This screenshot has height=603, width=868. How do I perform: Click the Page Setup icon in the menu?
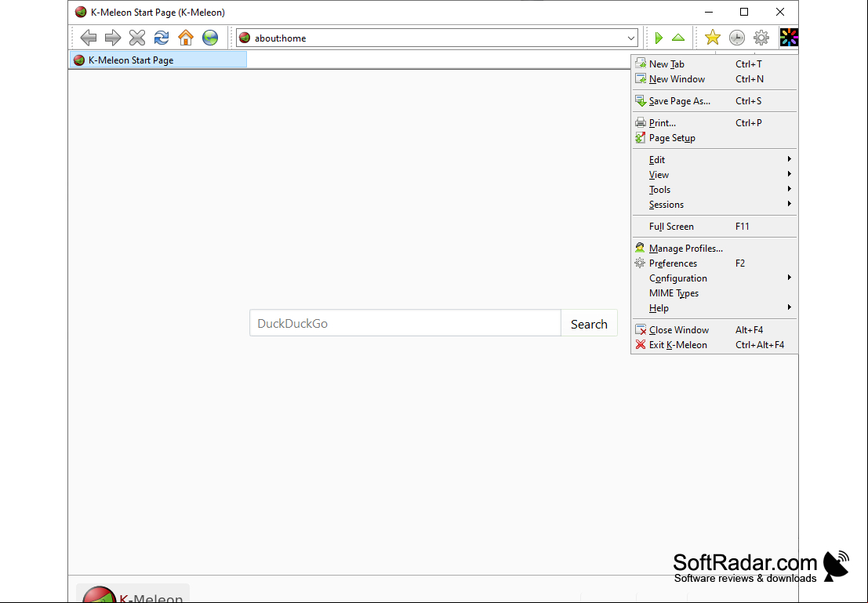(x=641, y=137)
